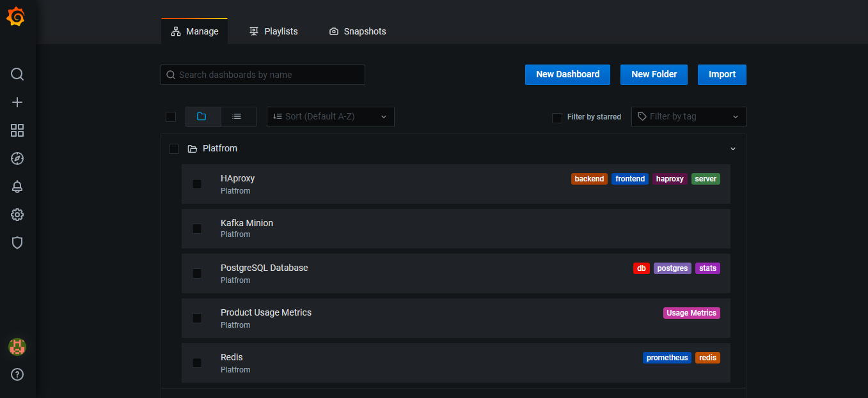Check the Redis dashboard checkbox

[197, 363]
